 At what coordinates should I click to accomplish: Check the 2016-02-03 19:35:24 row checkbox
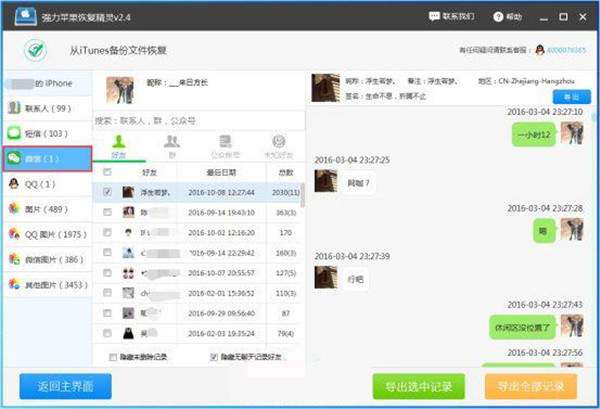click(108, 333)
